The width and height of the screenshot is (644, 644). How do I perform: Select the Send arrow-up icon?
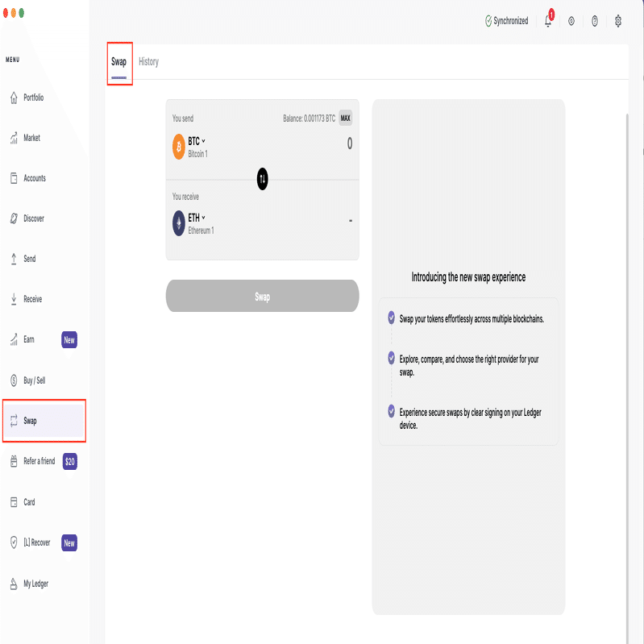[x=14, y=259]
